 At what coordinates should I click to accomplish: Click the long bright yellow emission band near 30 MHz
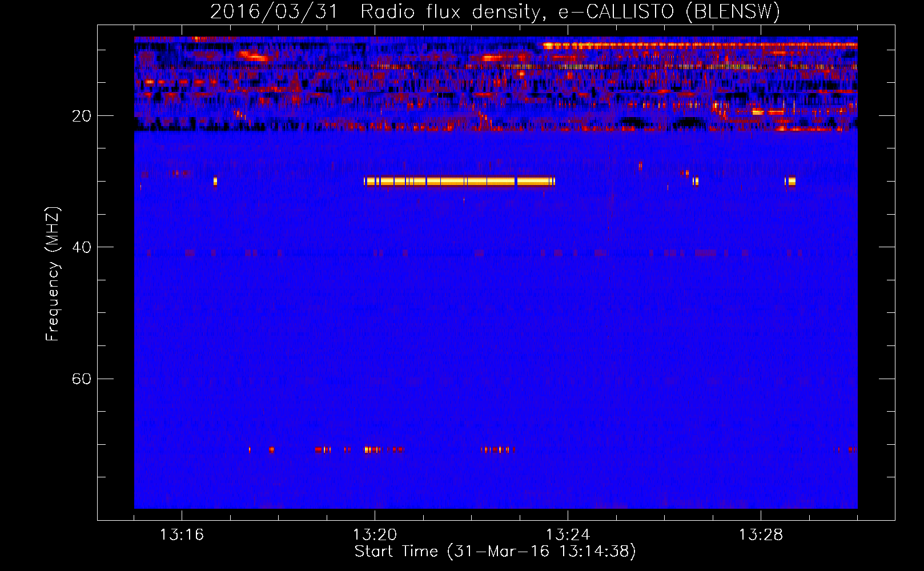(459, 181)
